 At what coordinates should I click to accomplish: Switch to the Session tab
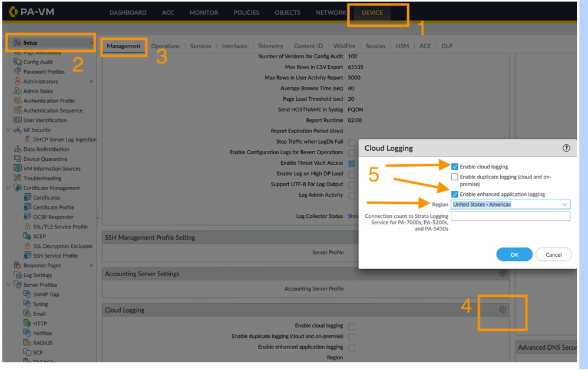pyautogui.click(x=375, y=46)
